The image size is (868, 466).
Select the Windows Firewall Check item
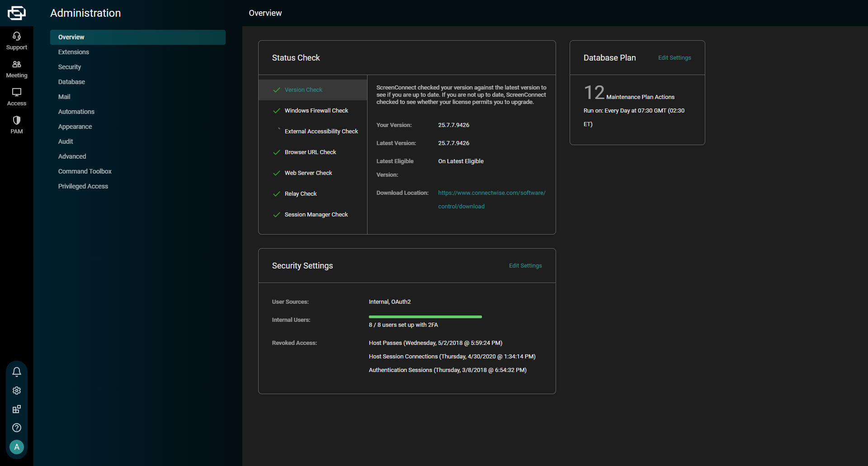pyautogui.click(x=316, y=111)
